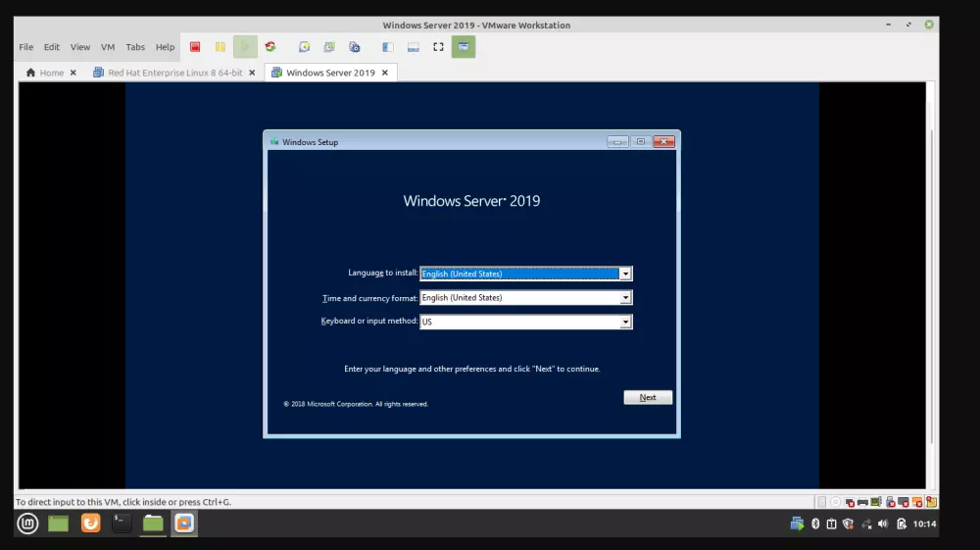Open the file manager from the taskbar
The width and height of the screenshot is (980, 550).
point(153,524)
